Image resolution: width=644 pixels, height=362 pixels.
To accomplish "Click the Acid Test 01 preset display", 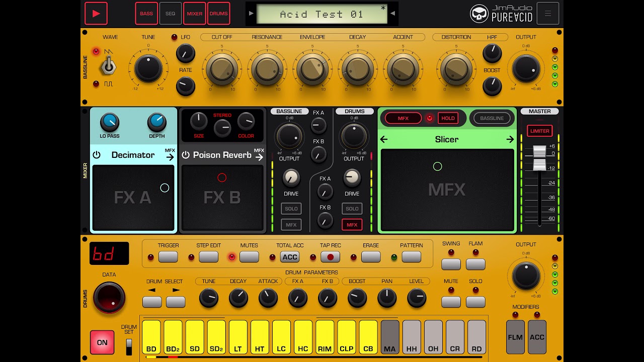I will [322, 14].
